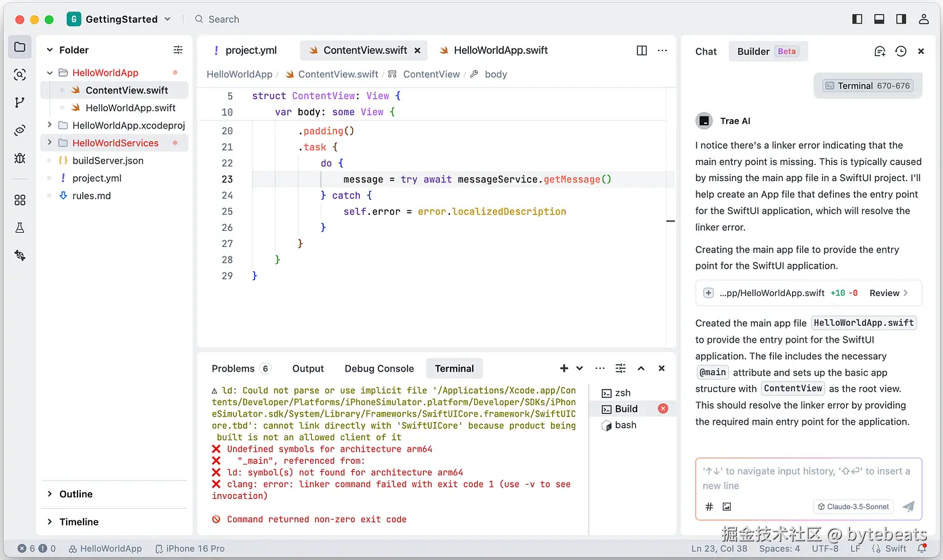Image resolution: width=943 pixels, height=560 pixels.
Task: Open the bottom icon in the activity bar
Action: pyautogui.click(x=20, y=256)
